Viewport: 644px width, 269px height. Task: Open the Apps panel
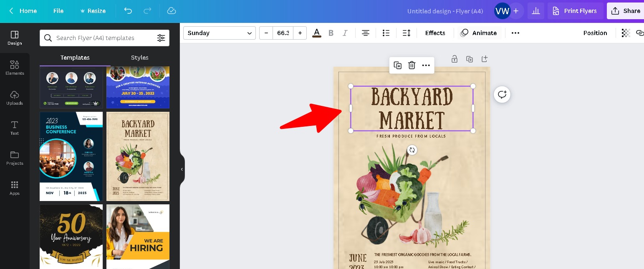pyautogui.click(x=15, y=188)
